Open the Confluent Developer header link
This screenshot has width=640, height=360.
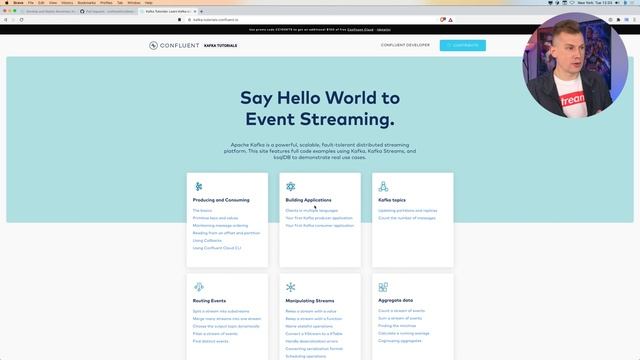(405, 45)
